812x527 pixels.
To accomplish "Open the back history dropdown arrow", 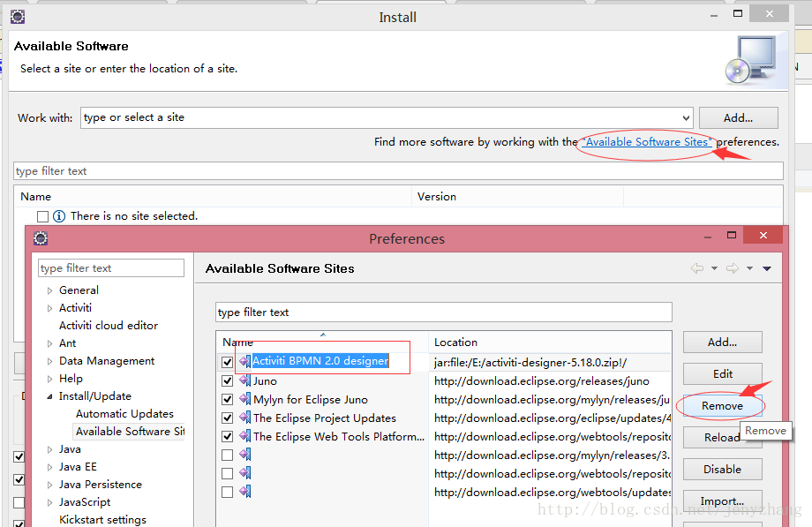I will [714, 268].
